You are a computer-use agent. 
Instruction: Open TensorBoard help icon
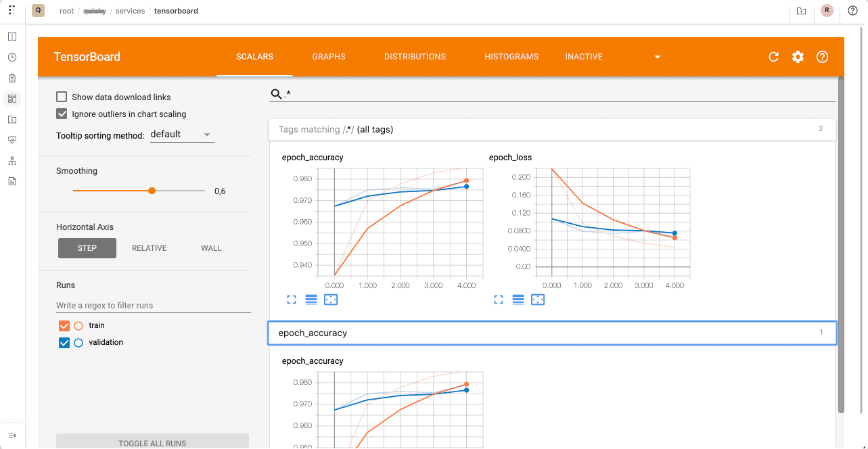click(822, 57)
